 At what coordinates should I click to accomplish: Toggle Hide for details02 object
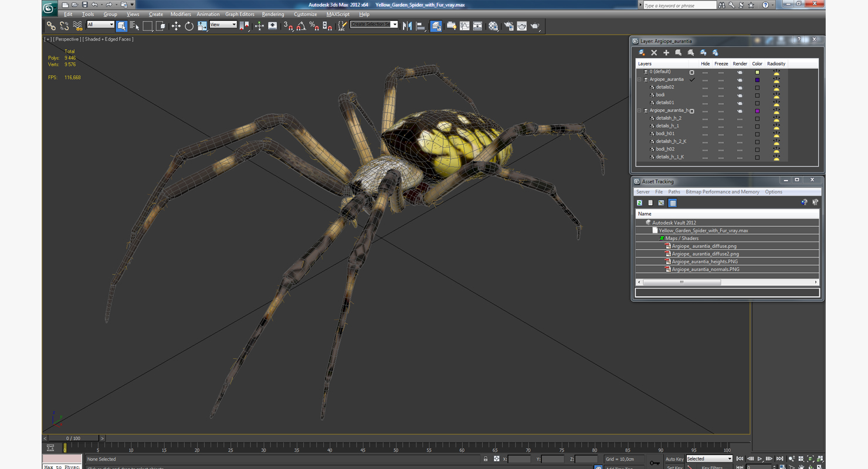click(x=705, y=87)
